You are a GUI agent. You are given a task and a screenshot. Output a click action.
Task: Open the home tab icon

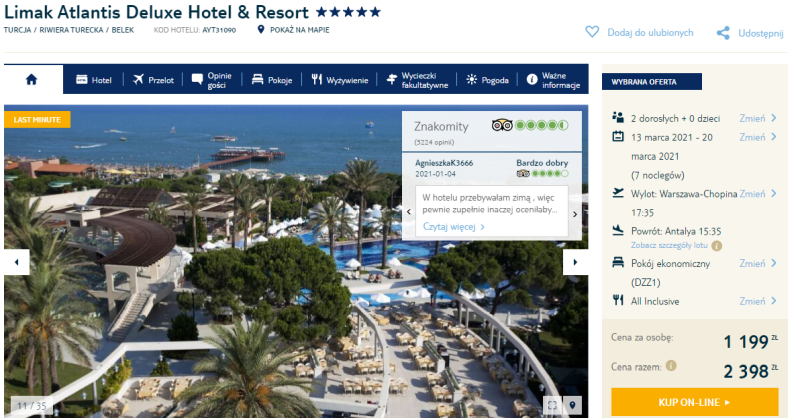coord(32,80)
